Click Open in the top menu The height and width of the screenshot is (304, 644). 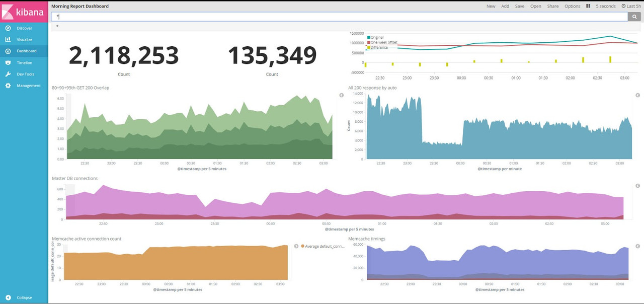coord(536,7)
